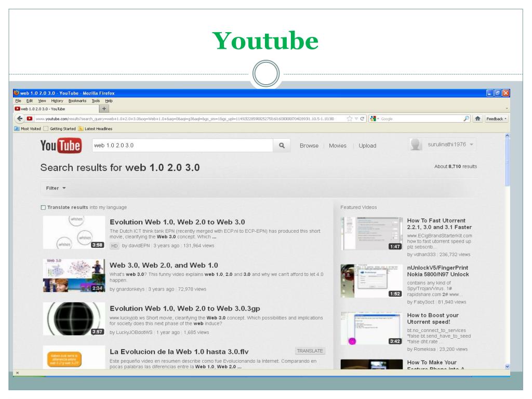Image resolution: width=532 pixels, height=399 pixels.
Task: Click the Upload link
Action: (367, 146)
